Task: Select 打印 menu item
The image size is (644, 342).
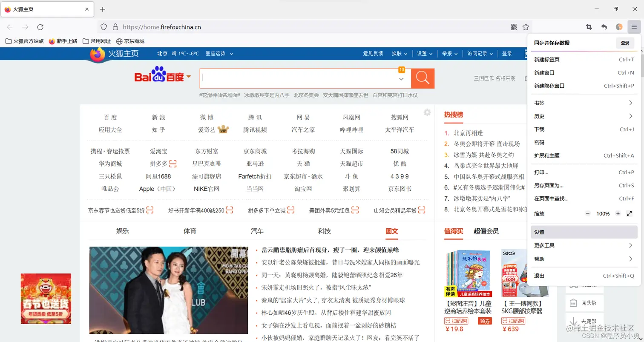Action: tap(584, 172)
